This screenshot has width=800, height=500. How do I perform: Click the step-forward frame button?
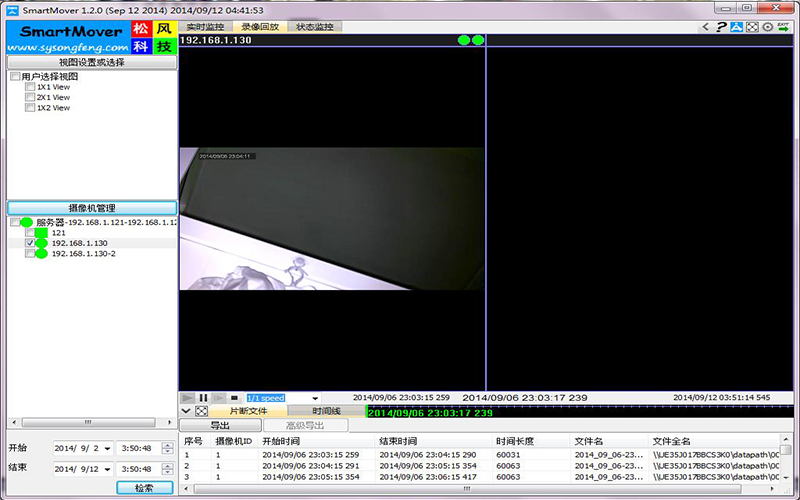pyautogui.click(x=219, y=398)
